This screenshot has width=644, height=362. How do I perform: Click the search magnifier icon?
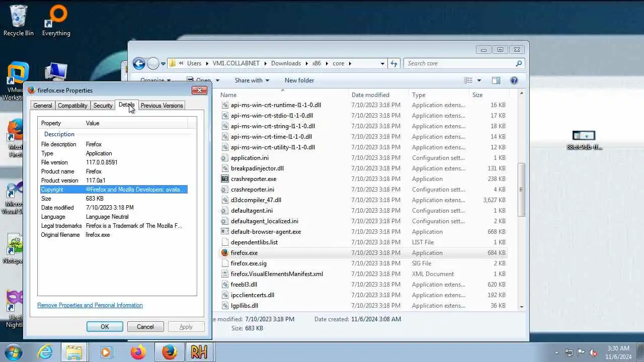click(x=519, y=63)
